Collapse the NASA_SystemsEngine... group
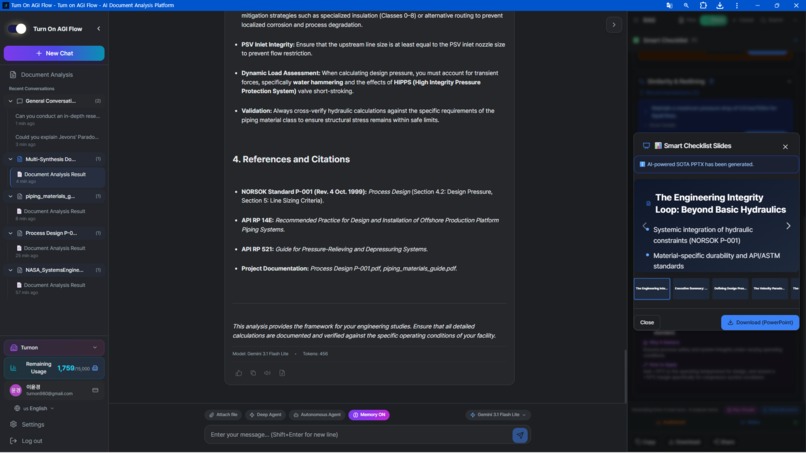This screenshot has width=806, height=453. pyautogui.click(x=10, y=270)
